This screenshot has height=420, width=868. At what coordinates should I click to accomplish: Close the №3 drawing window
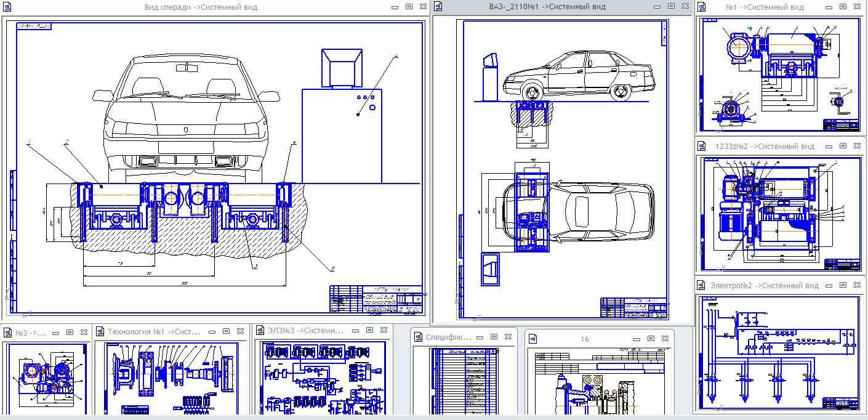coord(84,331)
